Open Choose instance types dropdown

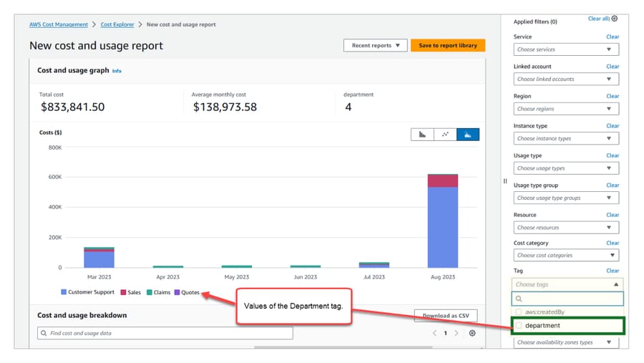coord(566,138)
